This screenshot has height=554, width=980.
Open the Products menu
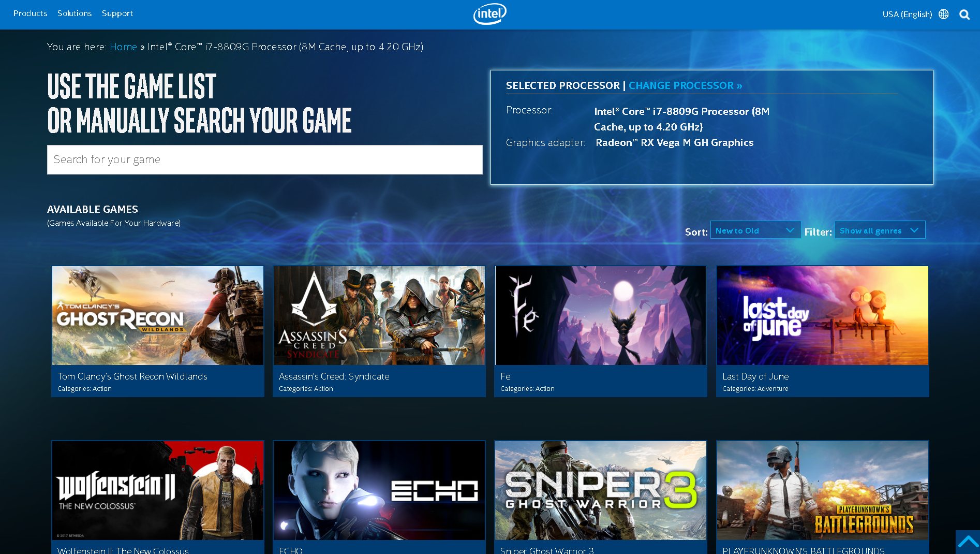pos(30,13)
